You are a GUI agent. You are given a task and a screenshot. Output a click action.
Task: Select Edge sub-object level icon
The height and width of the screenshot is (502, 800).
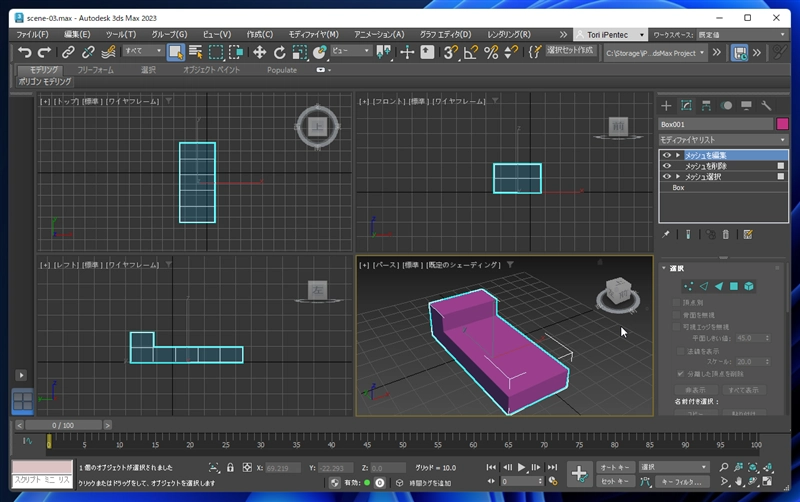704,286
